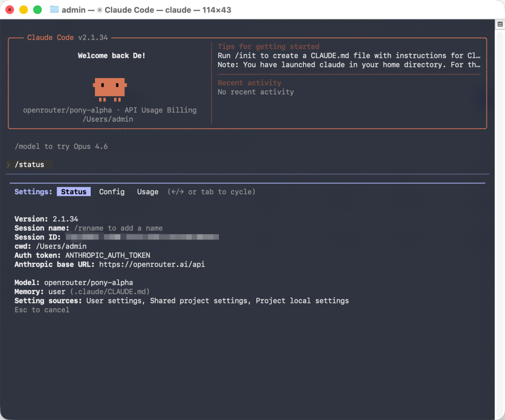Click the folder icon in the title bar

(54, 10)
